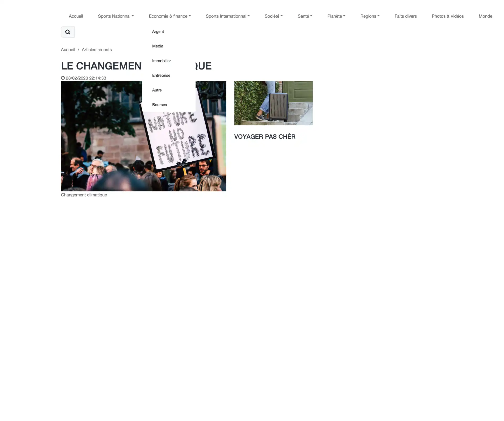Click the Changement climatique caption text
The image size is (504, 421).
[x=84, y=195]
